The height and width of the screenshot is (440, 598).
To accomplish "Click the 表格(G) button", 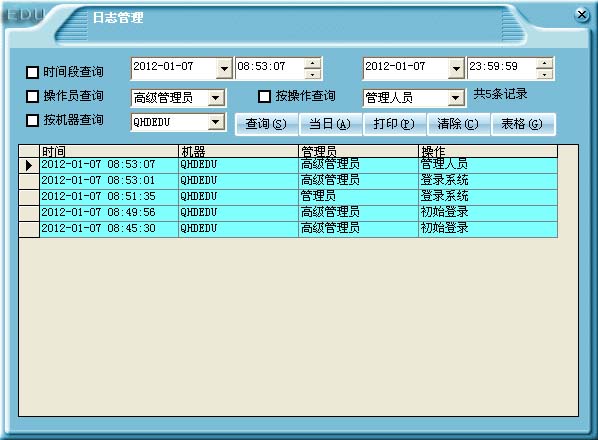I will (x=522, y=124).
